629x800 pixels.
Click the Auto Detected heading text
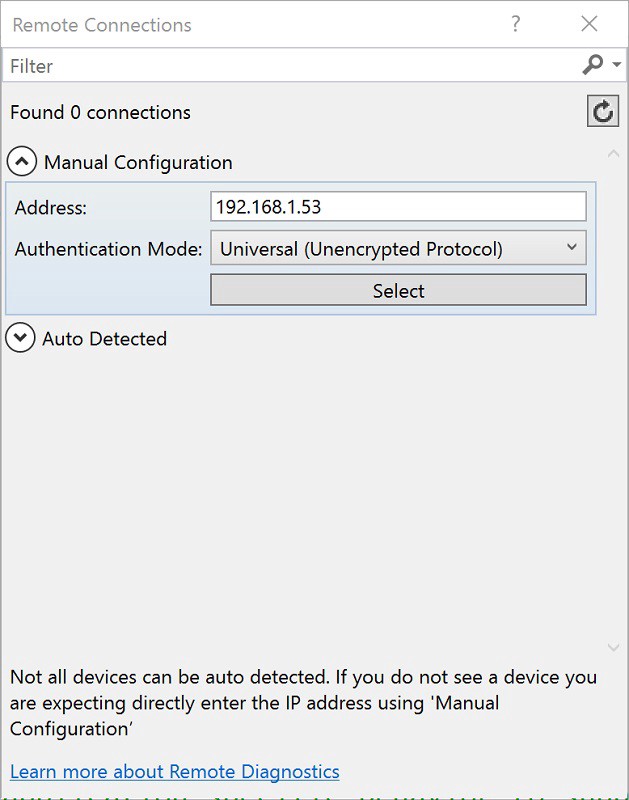[104, 339]
